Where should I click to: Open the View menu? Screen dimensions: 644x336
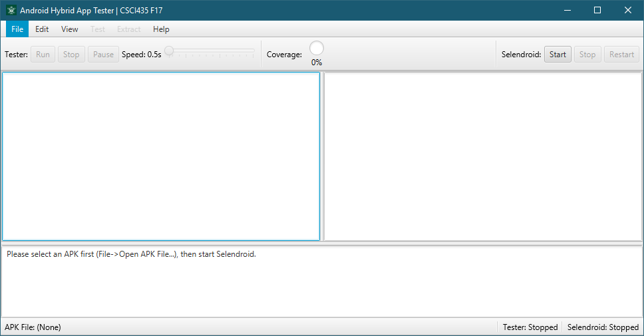point(69,29)
